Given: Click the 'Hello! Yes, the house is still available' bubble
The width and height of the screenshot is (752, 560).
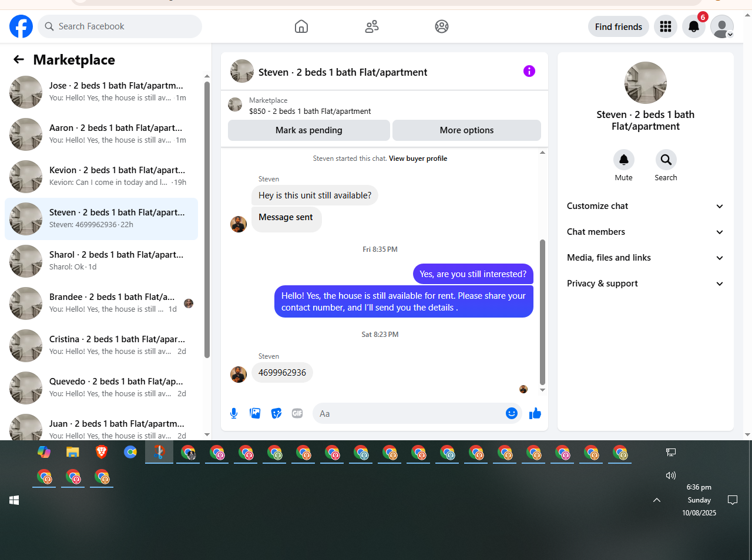Looking at the screenshot, I should point(404,302).
